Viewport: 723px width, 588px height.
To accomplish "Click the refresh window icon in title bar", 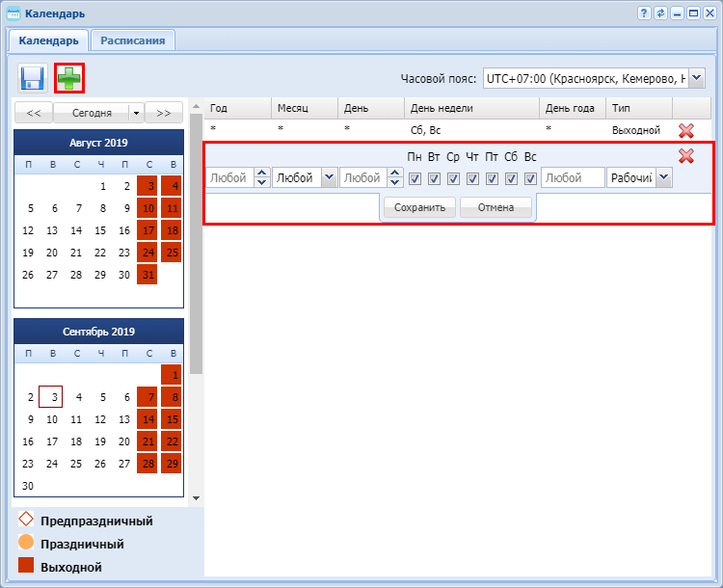I will click(660, 13).
